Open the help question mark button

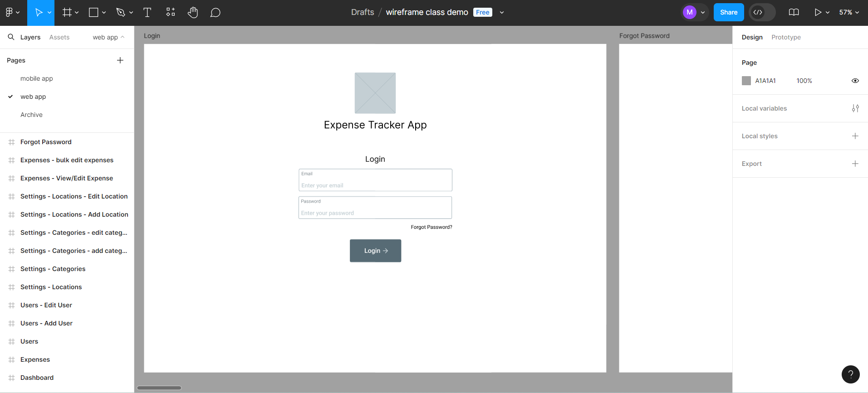[x=850, y=374]
